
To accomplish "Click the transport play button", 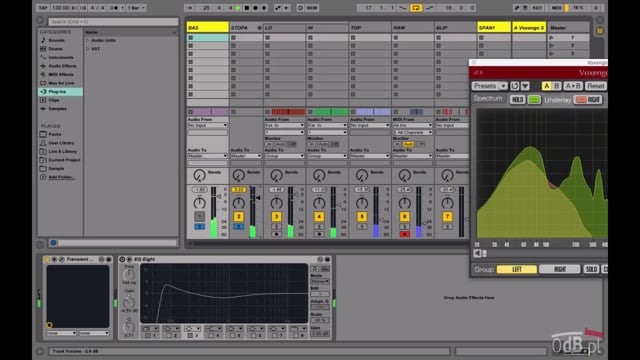I will point(238,8).
